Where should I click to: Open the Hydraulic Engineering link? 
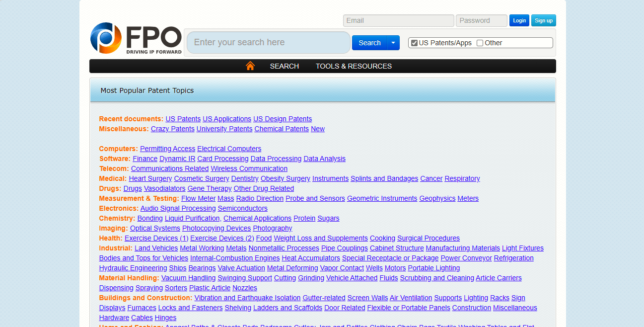pyautogui.click(x=133, y=268)
